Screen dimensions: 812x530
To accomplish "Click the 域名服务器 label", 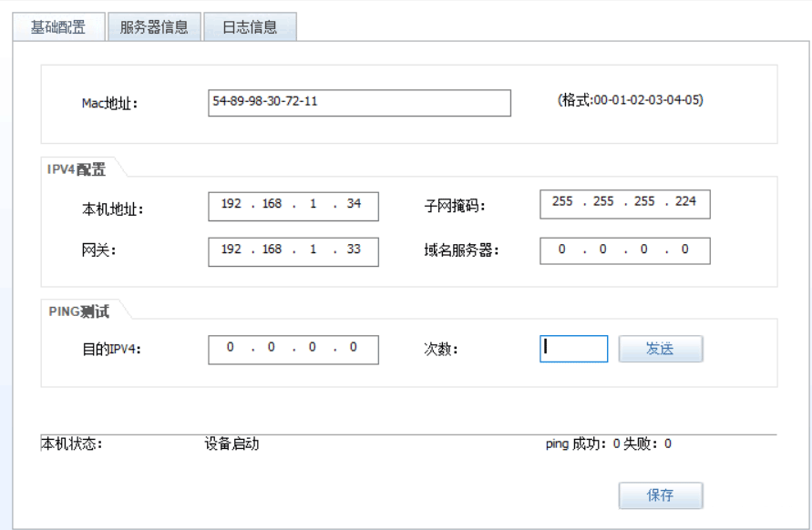I will 461,250.
